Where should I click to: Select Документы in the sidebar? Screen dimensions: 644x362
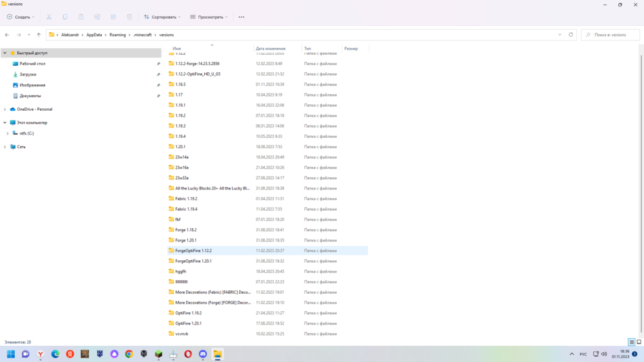tap(30, 96)
